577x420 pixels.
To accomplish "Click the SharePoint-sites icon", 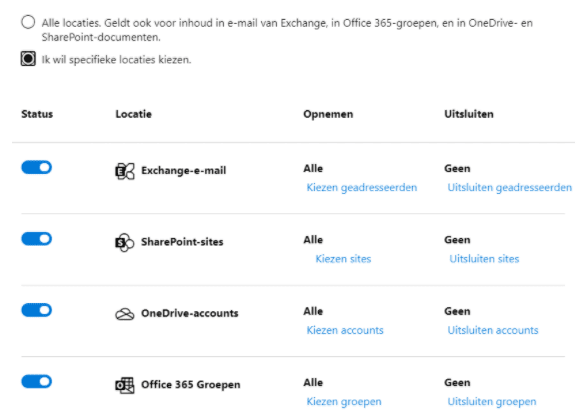I will coord(125,243).
